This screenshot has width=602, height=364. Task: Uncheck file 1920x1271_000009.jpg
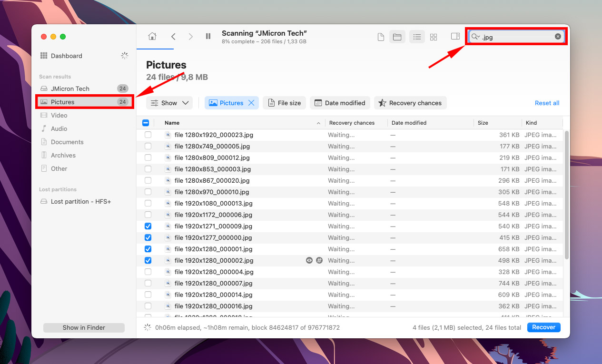coord(148,226)
